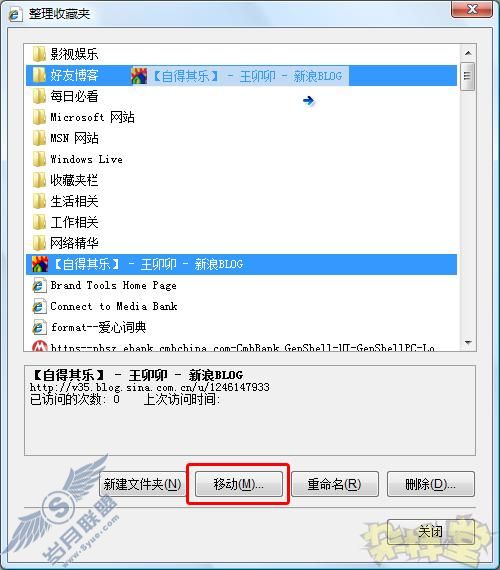Select the 每日必看 folder icon
The image size is (500, 570).
point(39,96)
